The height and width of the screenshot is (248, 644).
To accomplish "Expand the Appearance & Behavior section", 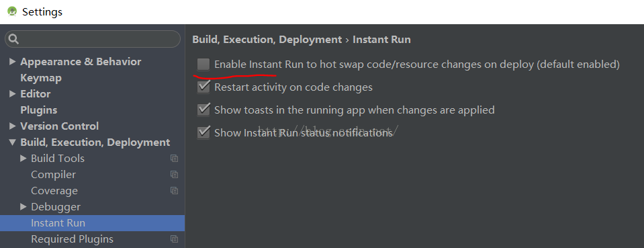I will (x=12, y=61).
